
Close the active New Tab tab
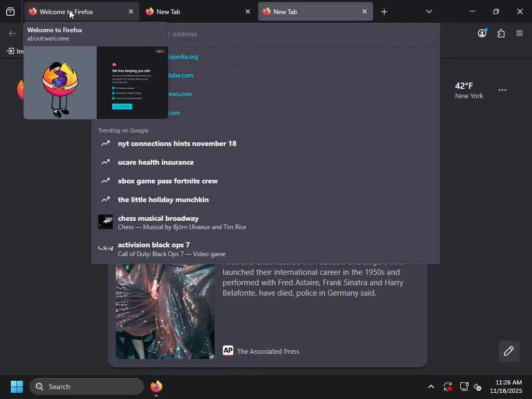pyautogui.click(x=365, y=11)
